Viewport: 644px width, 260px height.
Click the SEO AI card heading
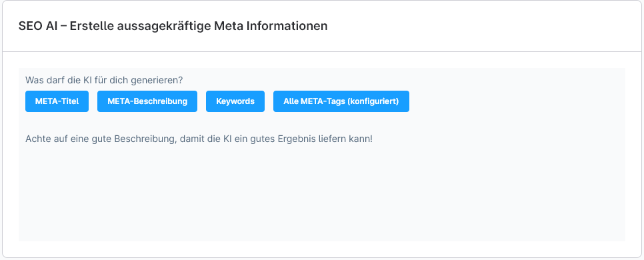173,26
